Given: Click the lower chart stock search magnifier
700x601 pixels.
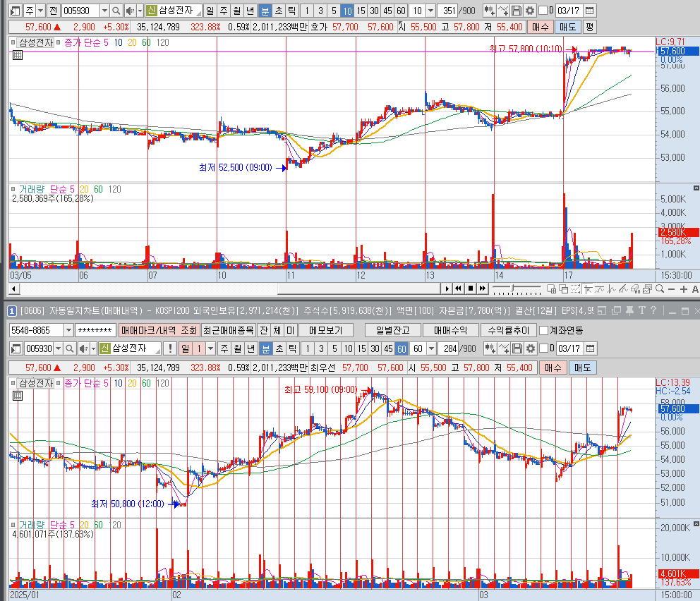Looking at the screenshot, I should click(69, 348).
